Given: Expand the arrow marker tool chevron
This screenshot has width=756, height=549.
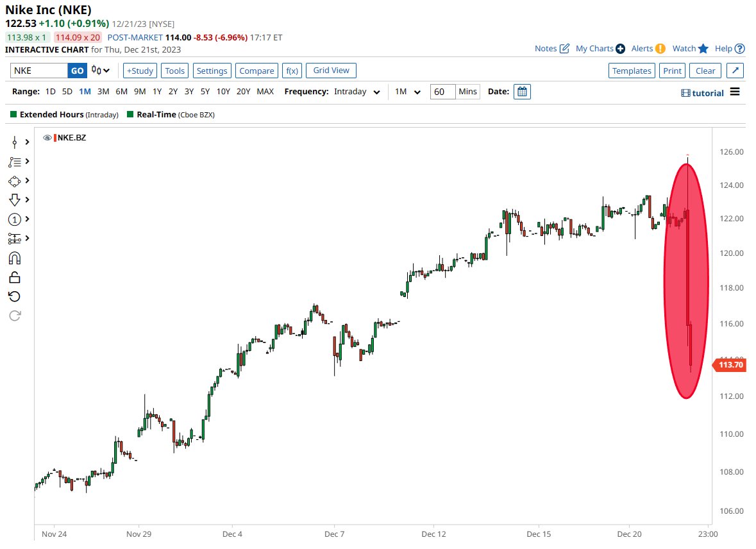Looking at the screenshot, I should 28,199.
